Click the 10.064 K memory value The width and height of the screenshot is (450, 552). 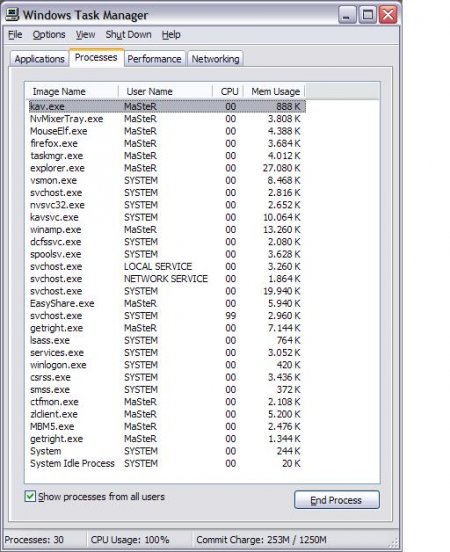[282, 217]
